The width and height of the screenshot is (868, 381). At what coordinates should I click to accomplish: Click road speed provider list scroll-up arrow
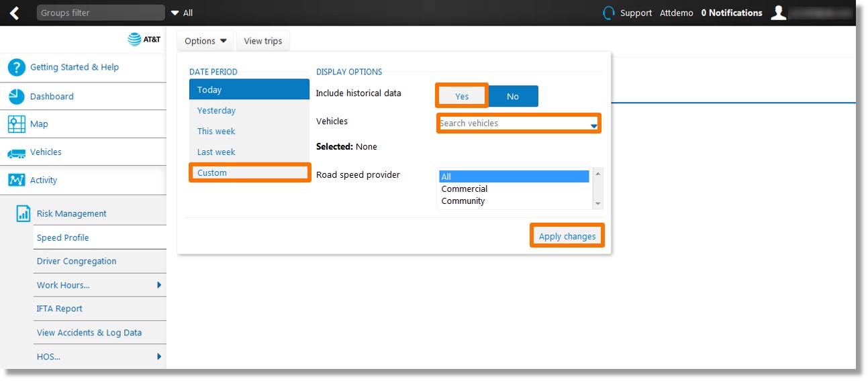598,173
